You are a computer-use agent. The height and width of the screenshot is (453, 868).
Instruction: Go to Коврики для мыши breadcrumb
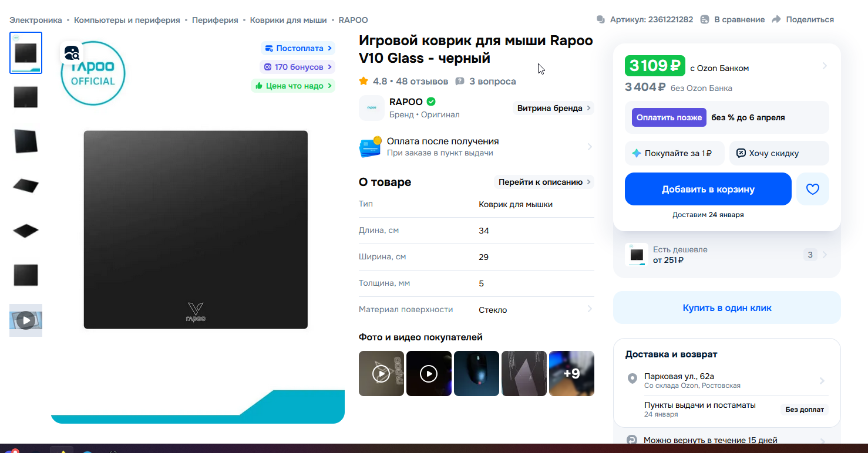click(288, 20)
